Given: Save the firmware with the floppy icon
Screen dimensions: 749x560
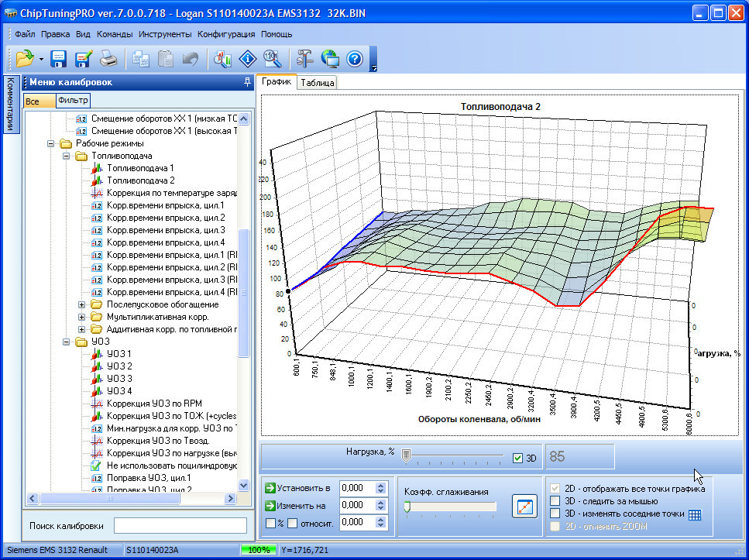Looking at the screenshot, I should (x=59, y=58).
